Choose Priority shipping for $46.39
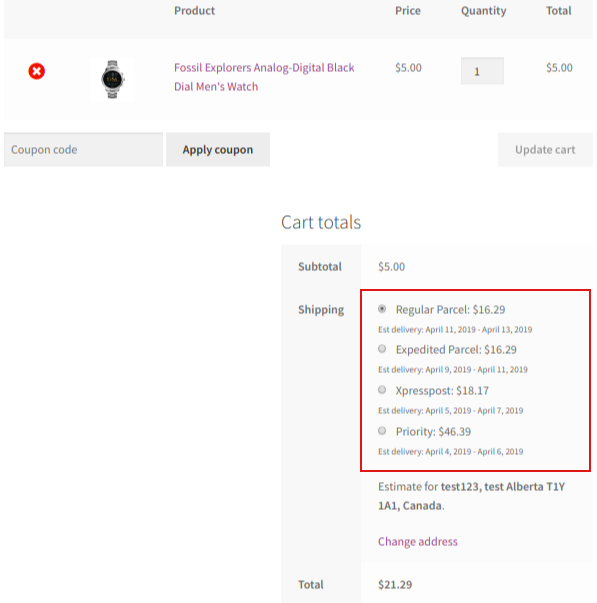Image resolution: width=597 pixels, height=603 pixels. click(x=382, y=430)
